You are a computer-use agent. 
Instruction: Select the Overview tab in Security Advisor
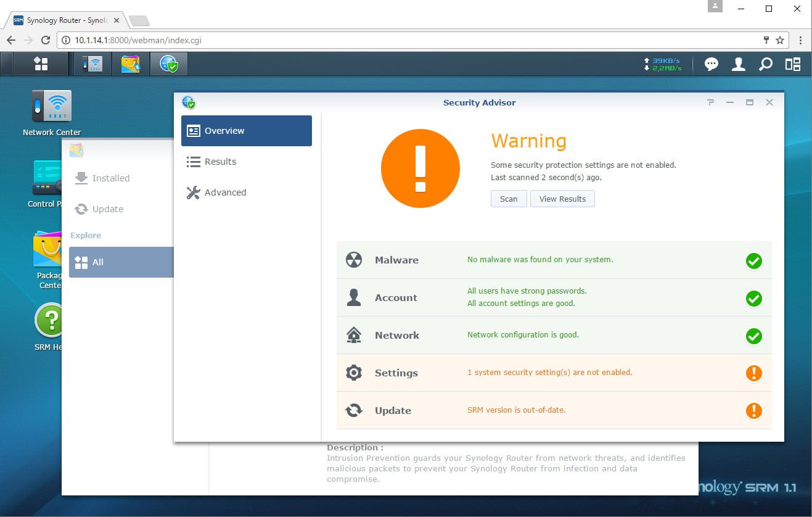coord(247,131)
